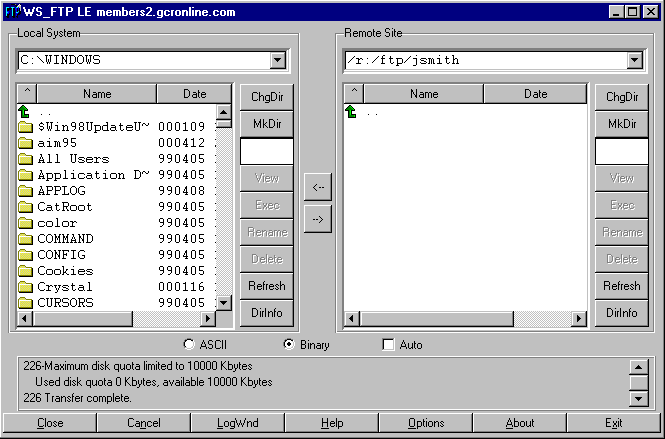Sort remote list by Date column
The width and height of the screenshot is (665, 439).
point(536,94)
